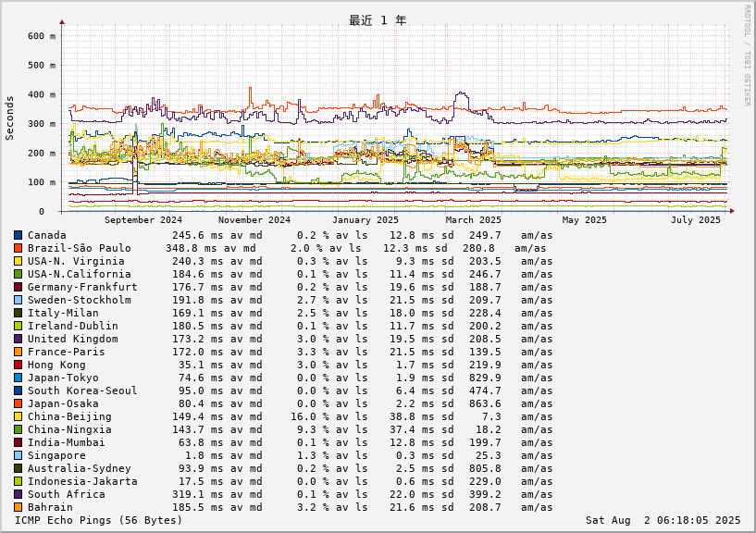The image size is (756, 533).
Task: Click the "ICMP Echo Pings (56 Bytes)" footer text
Action: point(99,520)
